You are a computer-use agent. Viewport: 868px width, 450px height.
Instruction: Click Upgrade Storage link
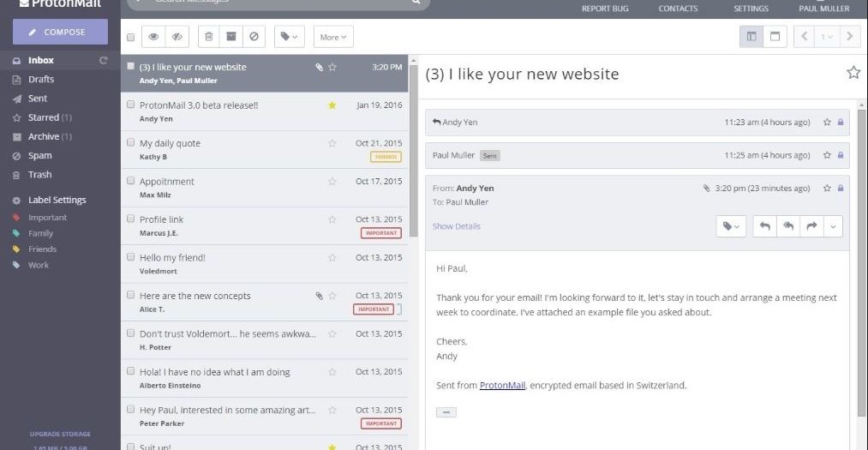pos(60,434)
